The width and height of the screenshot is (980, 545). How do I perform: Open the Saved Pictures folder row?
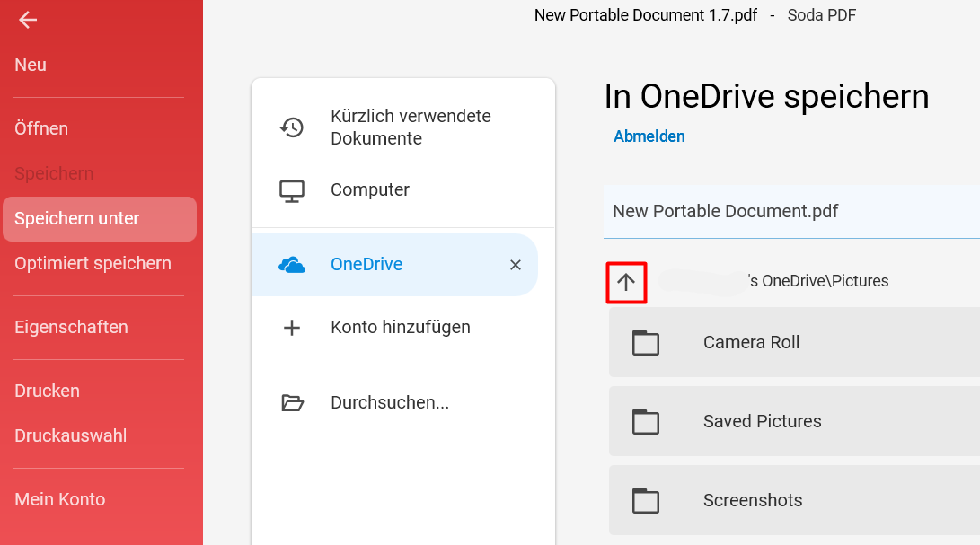pos(794,421)
